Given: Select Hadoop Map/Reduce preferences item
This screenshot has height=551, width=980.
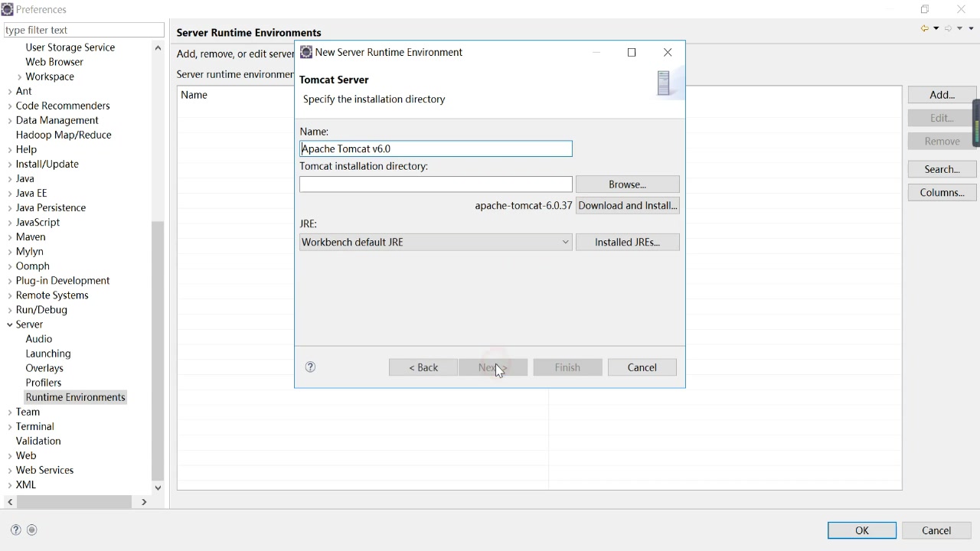Looking at the screenshot, I should pyautogui.click(x=64, y=135).
